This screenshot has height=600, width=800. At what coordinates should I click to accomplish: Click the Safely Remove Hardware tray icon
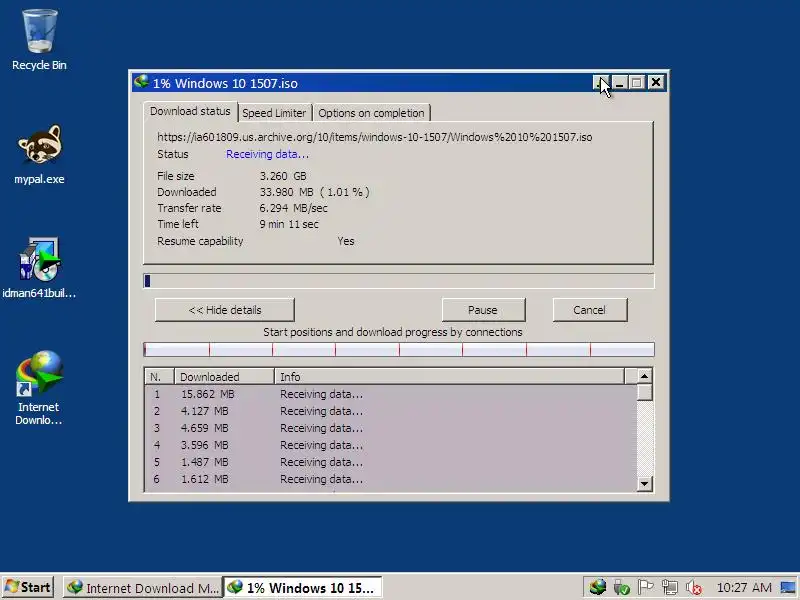coord(621,588)
